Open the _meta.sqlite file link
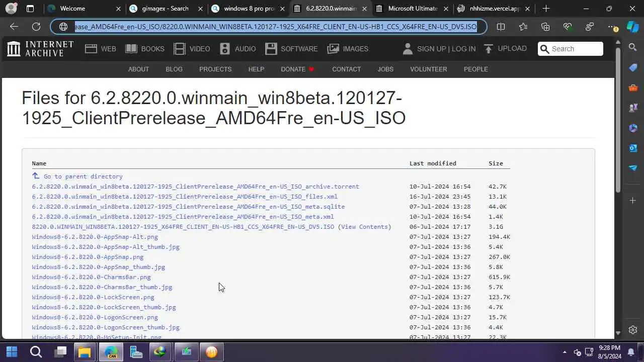This screenshot has height=362, width=644. click(x=188, y=207)
